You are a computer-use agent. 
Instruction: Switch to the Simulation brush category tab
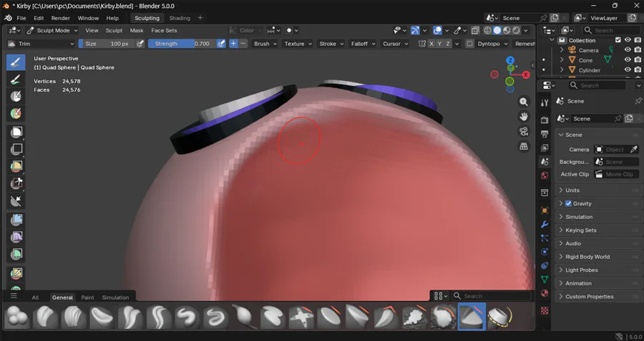(115, 297)
